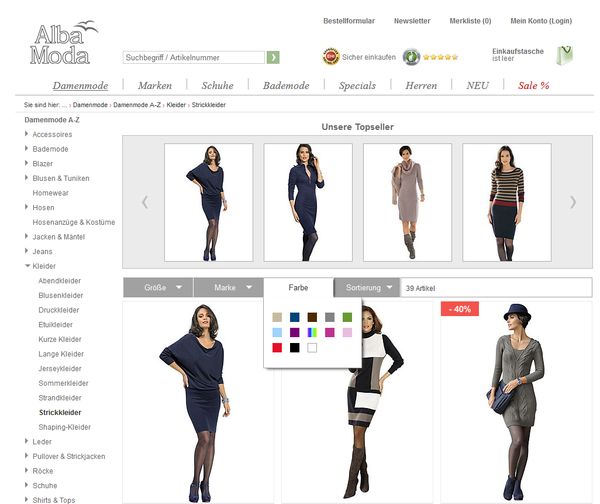Click the -40% discount badge
Image resolution: width=600 pixels, height=504 pixels.
point(461,309)
